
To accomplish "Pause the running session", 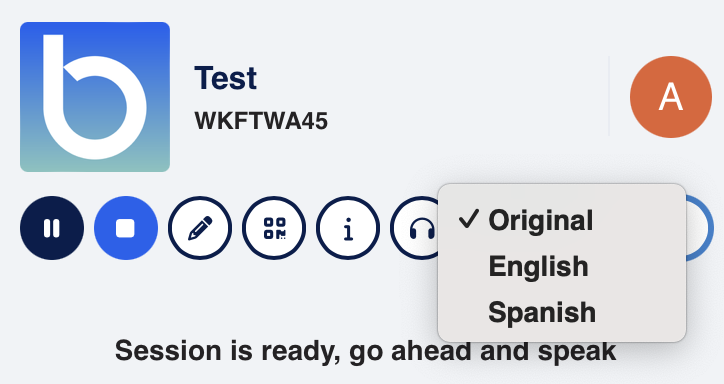I will 52,228.
